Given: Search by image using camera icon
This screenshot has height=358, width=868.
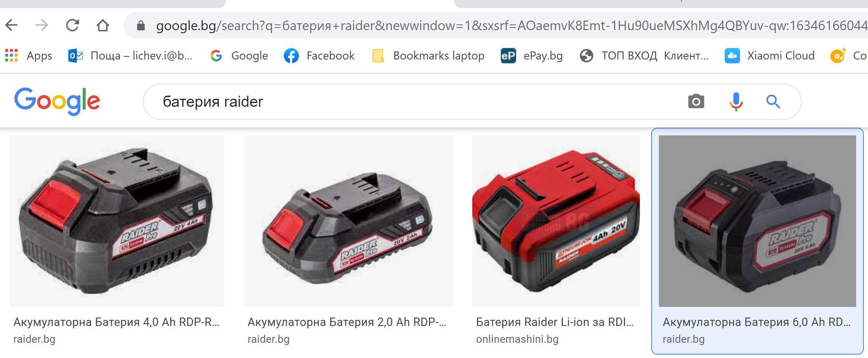Looking at the screenshot, I should (696, 101).
